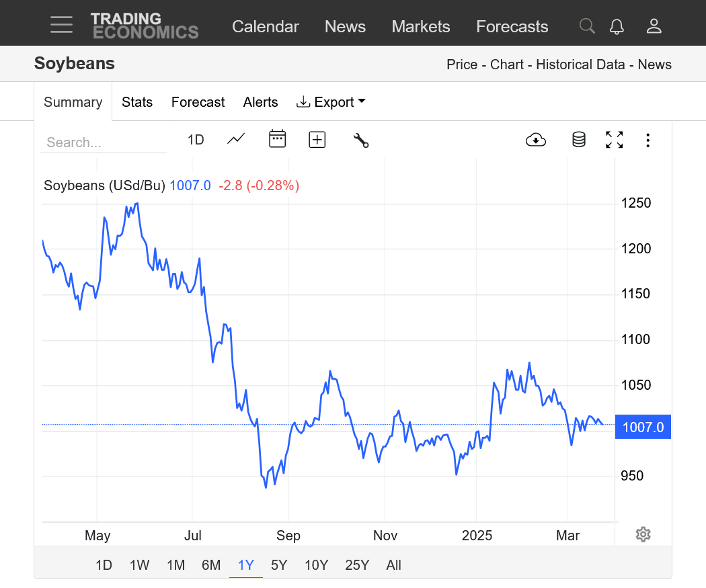Open the hamburger navigation menu
Screen dimensions: 706x588
(61, 26)
